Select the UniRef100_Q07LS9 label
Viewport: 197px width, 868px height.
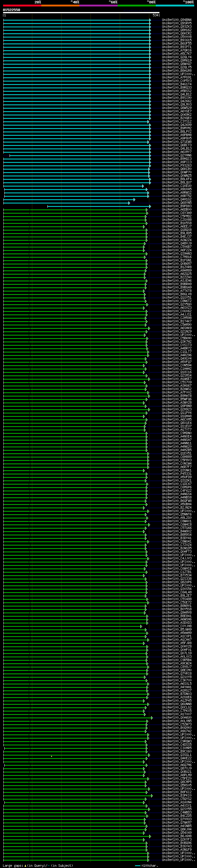177,653
